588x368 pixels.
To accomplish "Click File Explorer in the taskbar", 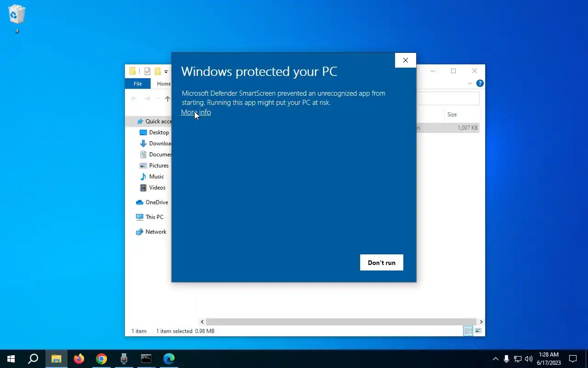I will point(56,359).
